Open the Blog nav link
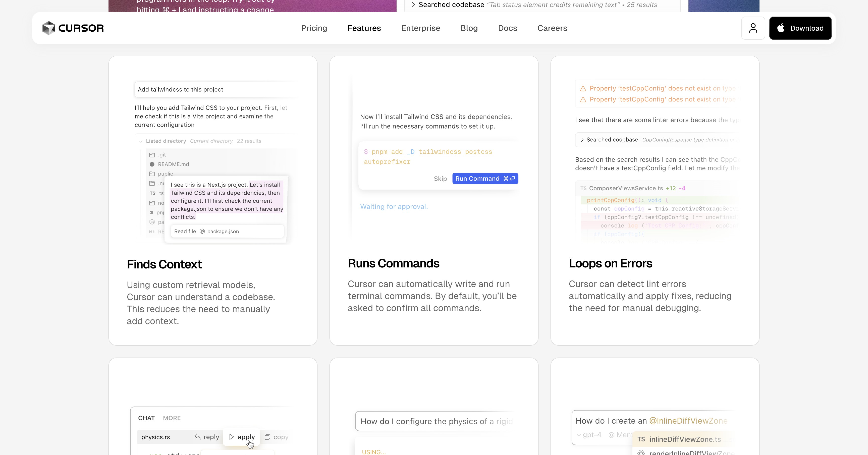 469,28
